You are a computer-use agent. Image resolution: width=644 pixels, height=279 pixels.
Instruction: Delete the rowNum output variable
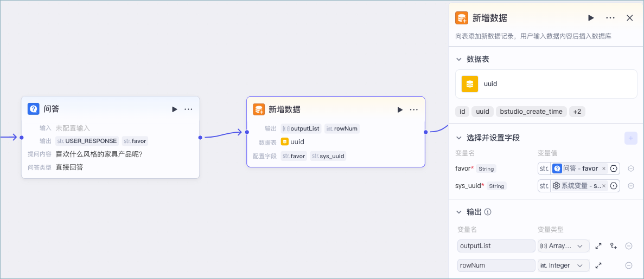(628, 265)
